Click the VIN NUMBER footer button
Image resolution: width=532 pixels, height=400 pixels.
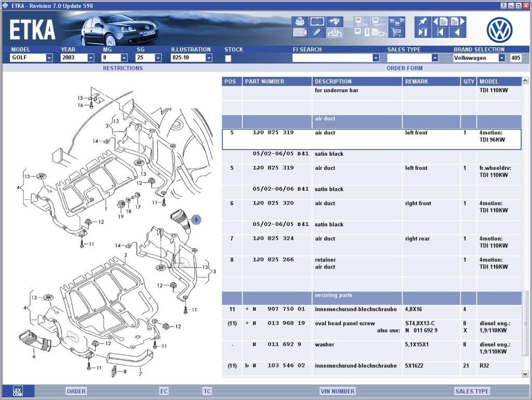coord(338,391)
